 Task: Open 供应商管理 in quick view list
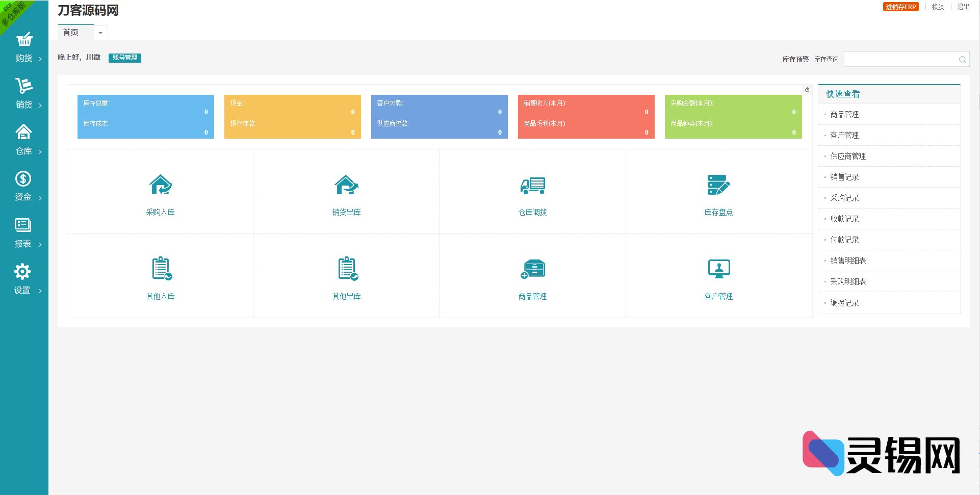(x=848, y=157)
